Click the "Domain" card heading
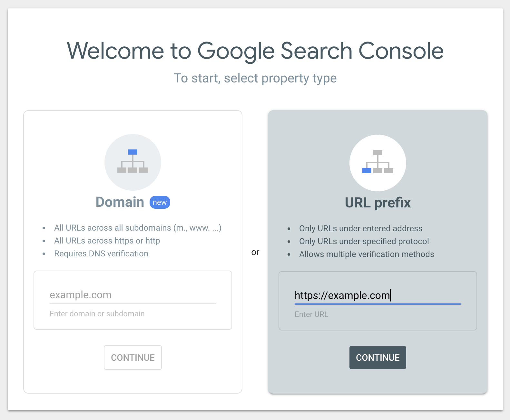510x420 pixels. [120, 202]
